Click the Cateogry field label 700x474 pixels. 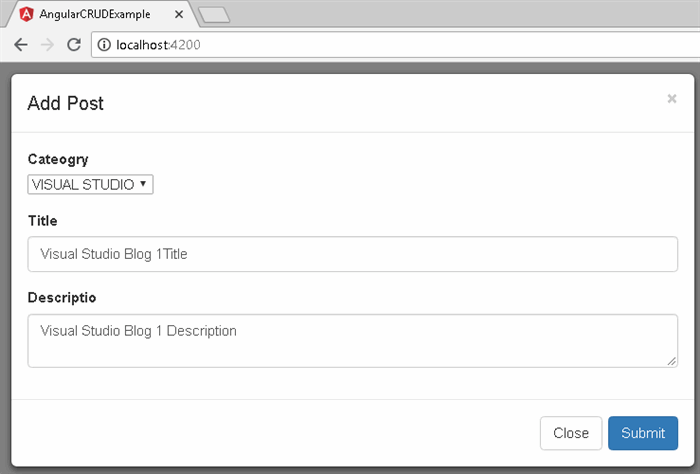click(x=58, y=159)
